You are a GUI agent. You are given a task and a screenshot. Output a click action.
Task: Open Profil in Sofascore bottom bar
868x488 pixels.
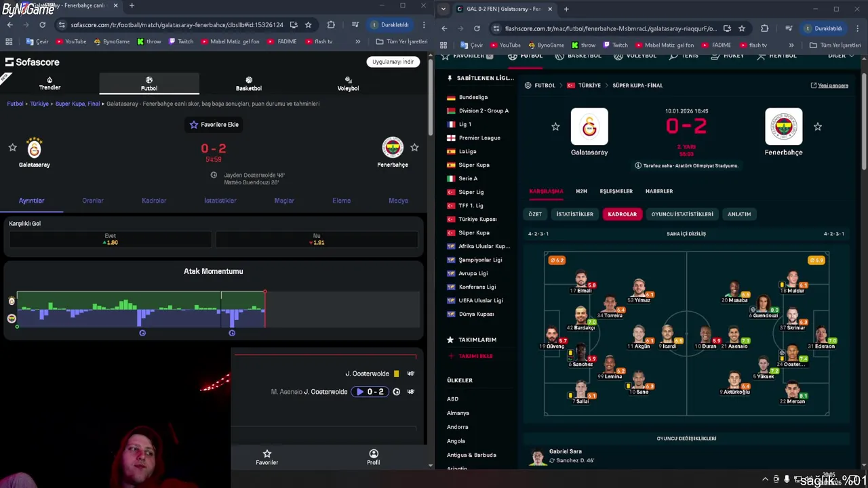click(374, 457)
